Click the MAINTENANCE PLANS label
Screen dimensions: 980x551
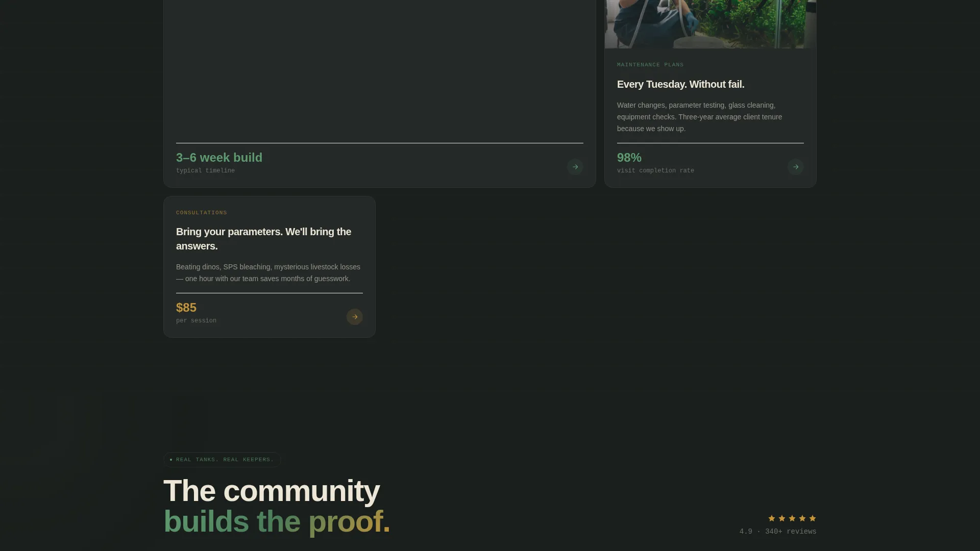click(x=650, y=65)
